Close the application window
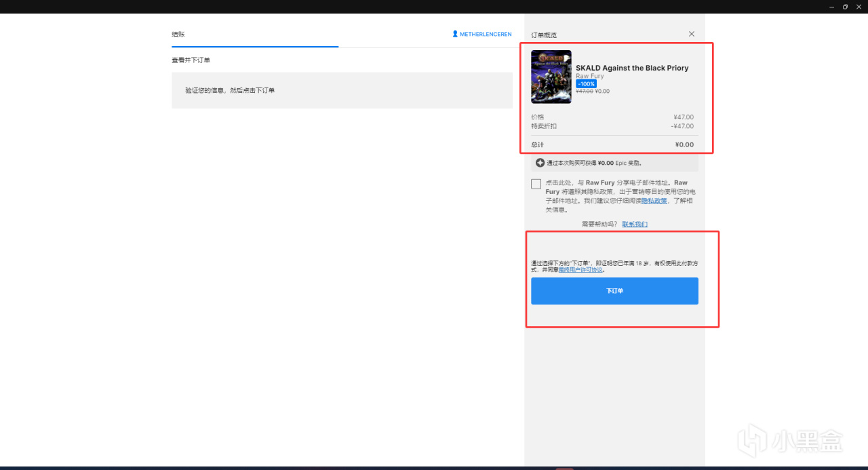 [859, 7]
